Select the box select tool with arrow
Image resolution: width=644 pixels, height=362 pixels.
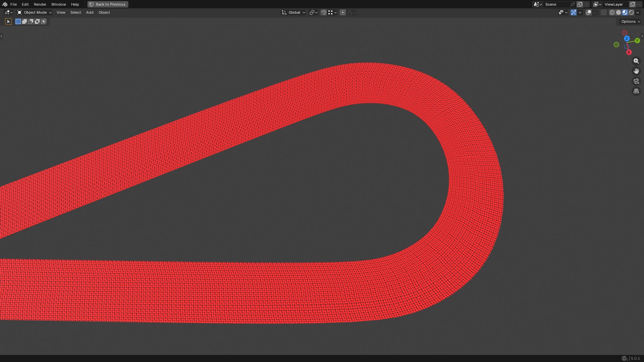(8, 21)
